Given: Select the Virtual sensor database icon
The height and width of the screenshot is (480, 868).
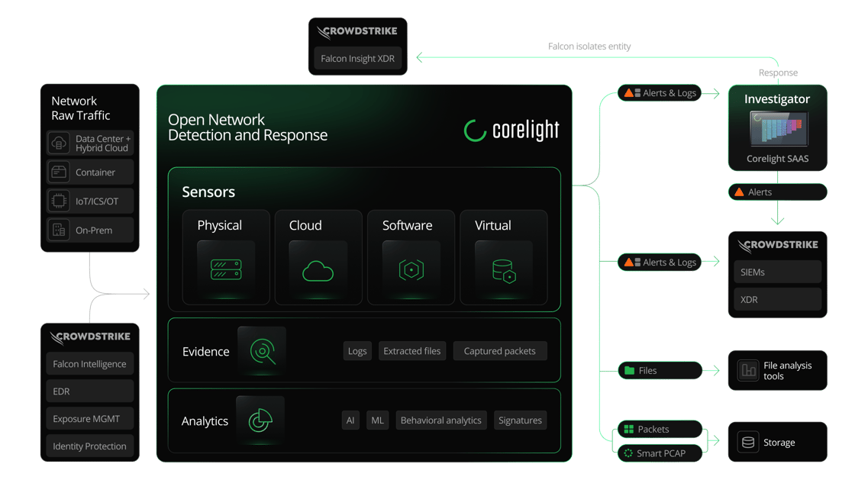Looking at the screenshot, I should pyautogui.click(x=504, y=271).
